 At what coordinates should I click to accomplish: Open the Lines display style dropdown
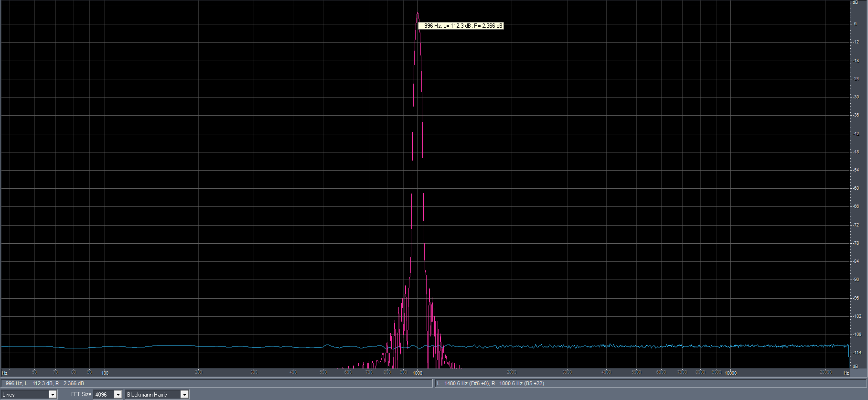pyautogui.click(x=29, y=395)
